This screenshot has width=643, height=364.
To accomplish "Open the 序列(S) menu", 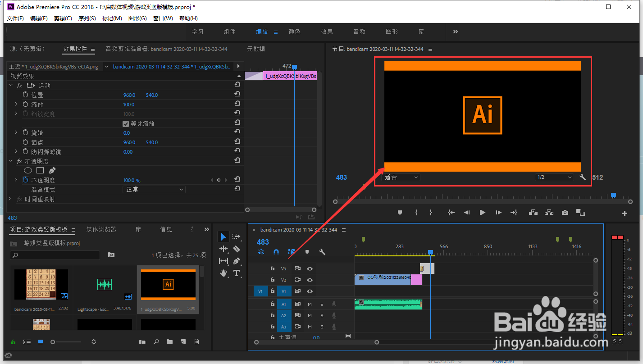I will click(87, 18).
